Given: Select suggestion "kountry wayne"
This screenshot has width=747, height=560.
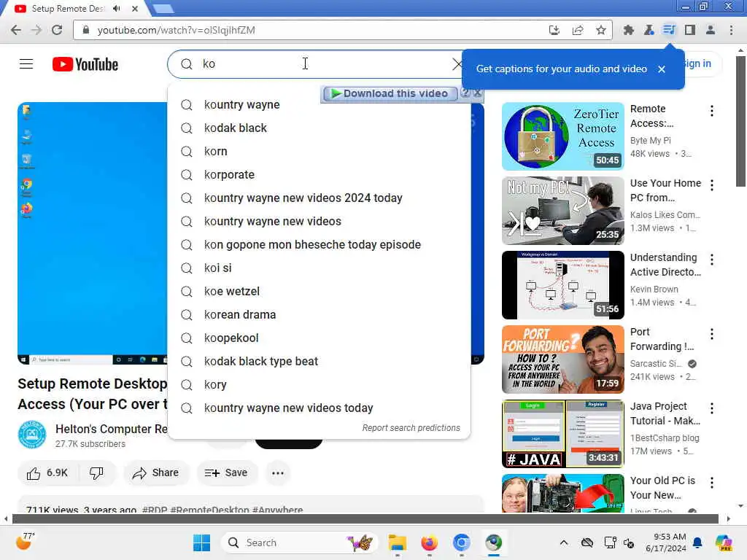Looking at the screenshot, I should pos(319,105).
